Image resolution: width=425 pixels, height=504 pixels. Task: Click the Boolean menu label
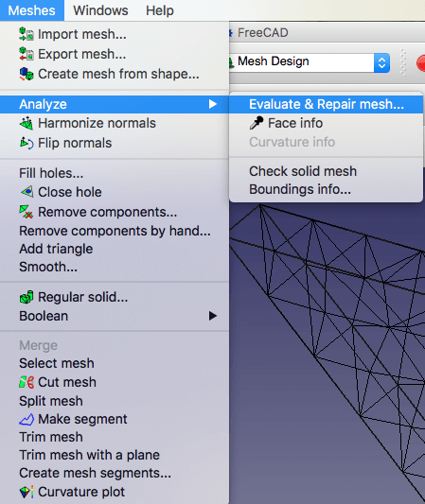pyautogui.click(x=44, y=316)
